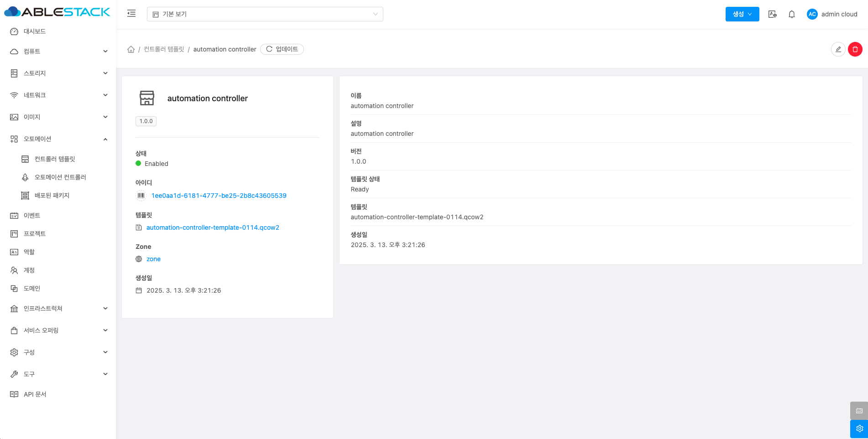Image resolution: width=868 pixels, height=439 pixels.
Task: Open 오토메이션 컨트롤러 in sidebar
Action: [x=58, y=177]
